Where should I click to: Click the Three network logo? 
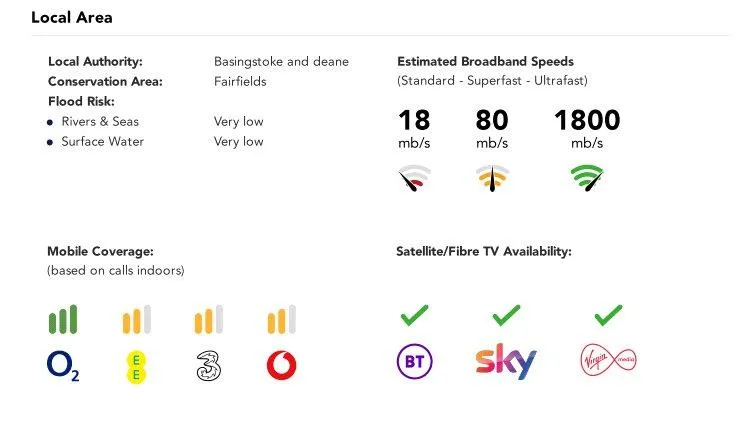tap(209, 366)
